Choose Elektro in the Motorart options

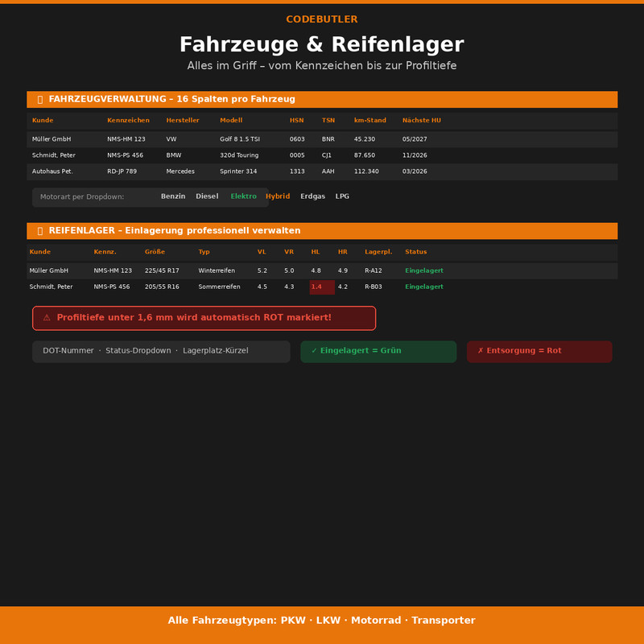point(244,196)
